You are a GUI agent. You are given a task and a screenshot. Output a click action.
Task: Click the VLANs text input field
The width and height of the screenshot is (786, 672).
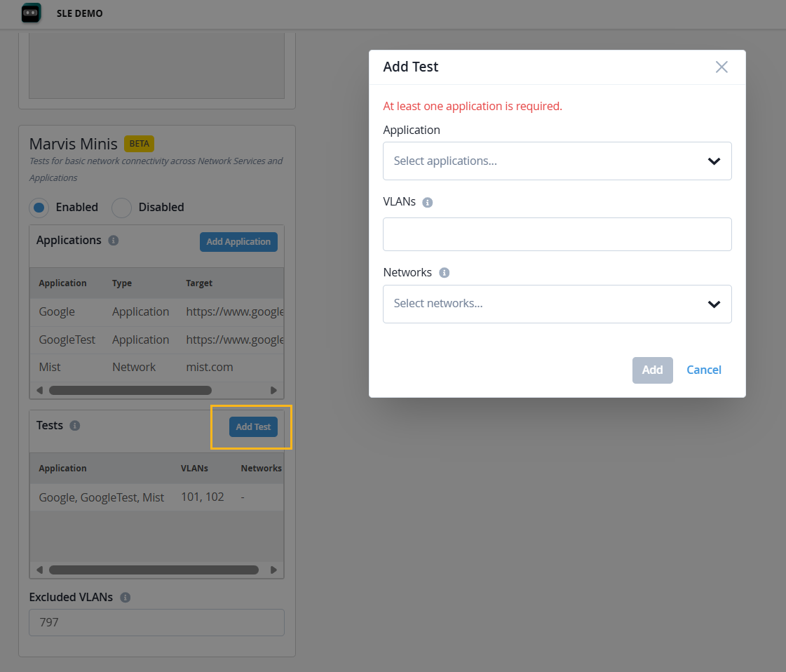(557, 234)
